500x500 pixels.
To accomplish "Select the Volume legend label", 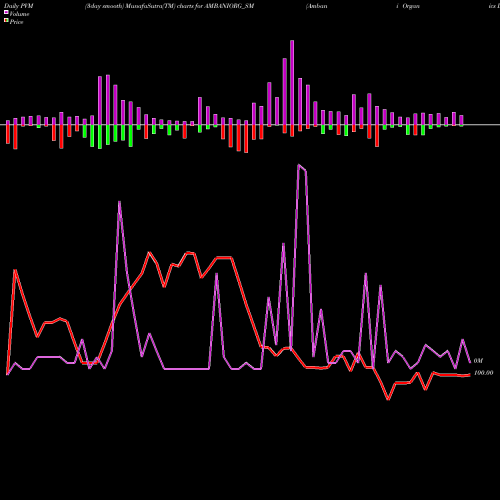I will [19, 14].
